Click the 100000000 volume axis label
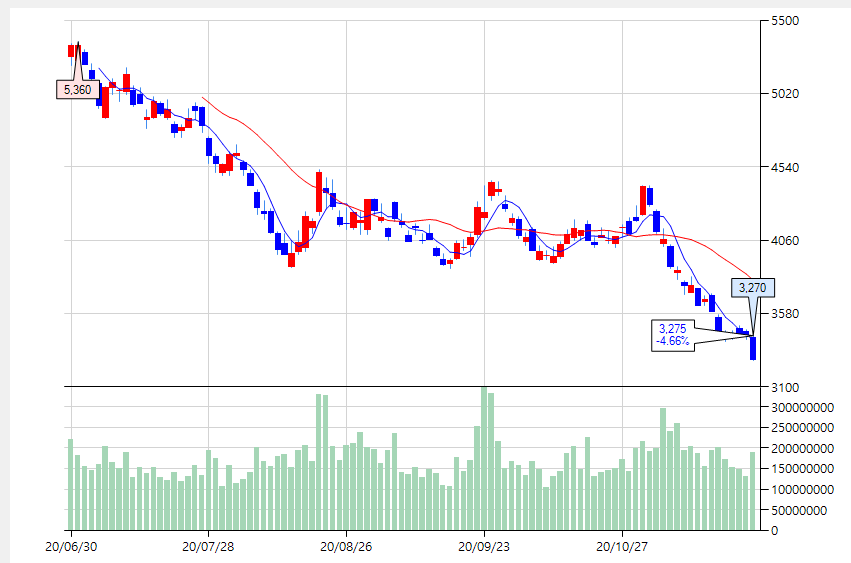The width and height of the screenshot is (851, 563). (802, 490)
